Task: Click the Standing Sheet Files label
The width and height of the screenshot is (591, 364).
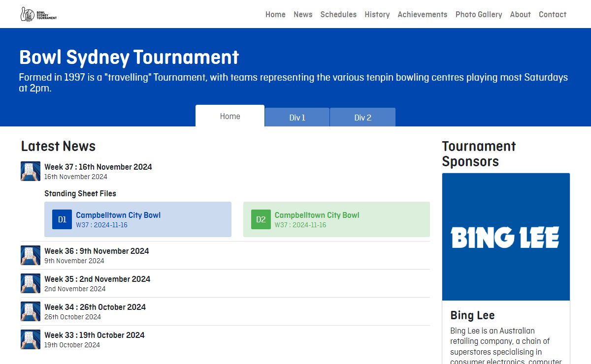Action: click(80, 193)
